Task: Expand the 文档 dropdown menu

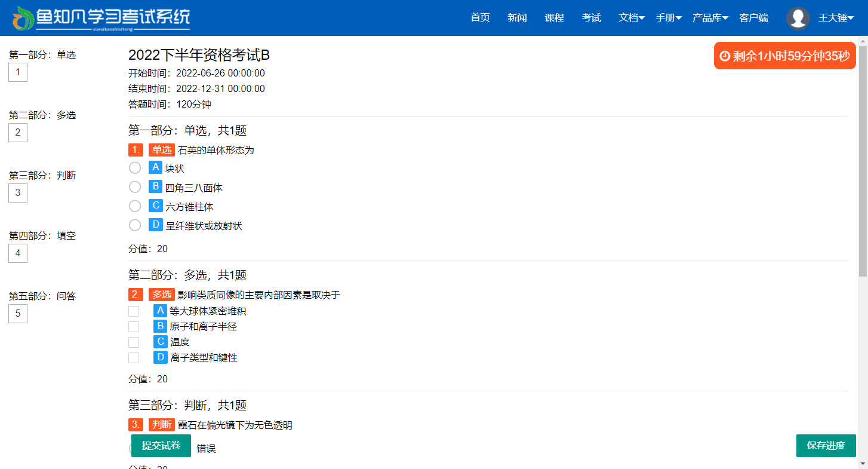Action: tap(632, 18)
